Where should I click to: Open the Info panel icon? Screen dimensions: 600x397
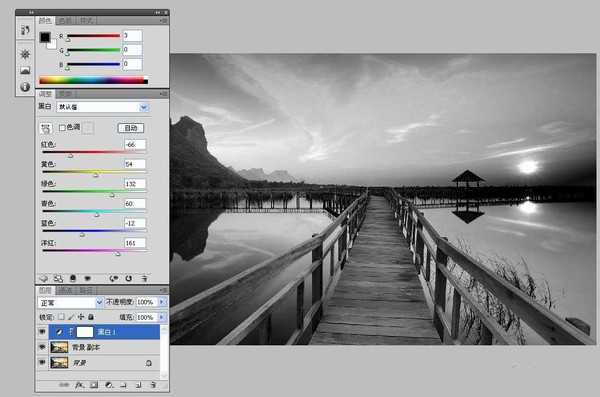pyautogui.click(x=25, y=87)
